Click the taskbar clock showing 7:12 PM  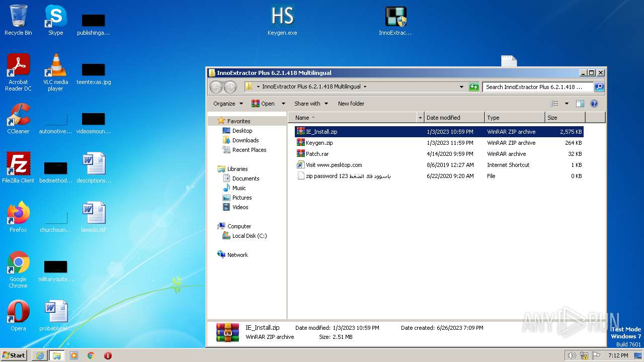pyautogui.click(x=618, y=355)
